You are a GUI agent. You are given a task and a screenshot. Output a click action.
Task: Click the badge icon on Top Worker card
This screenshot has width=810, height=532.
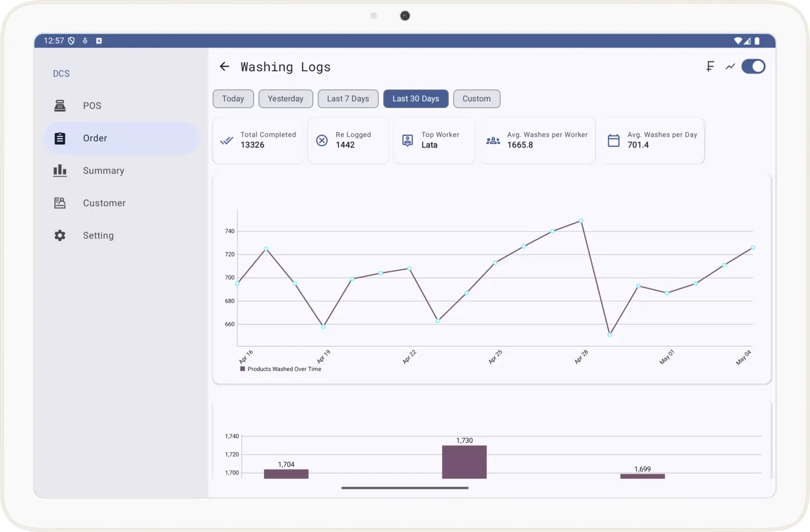tap(407, 140)
